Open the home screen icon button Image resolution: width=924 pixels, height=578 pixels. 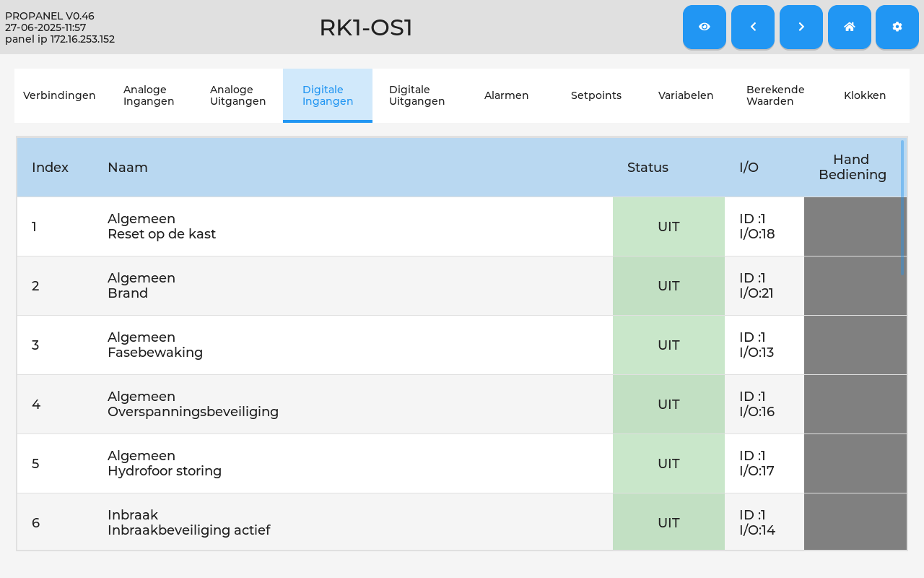[x=850, y=27]
